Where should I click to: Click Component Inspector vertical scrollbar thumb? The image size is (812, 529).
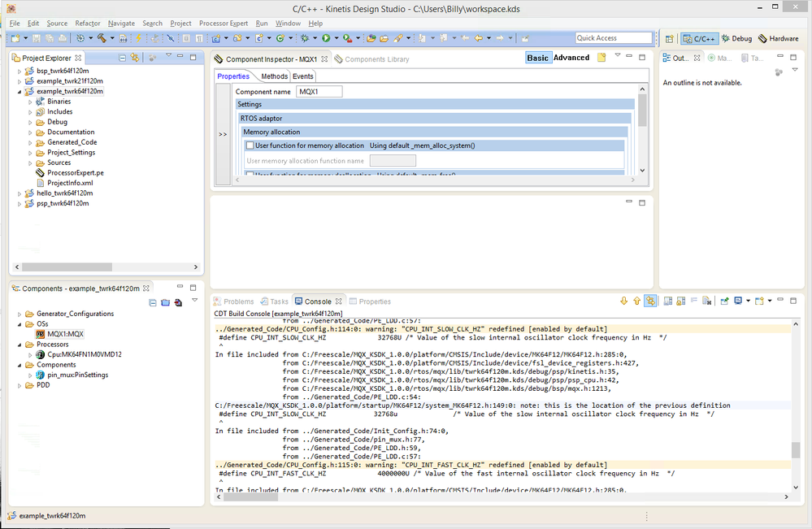tap(642, 111)
